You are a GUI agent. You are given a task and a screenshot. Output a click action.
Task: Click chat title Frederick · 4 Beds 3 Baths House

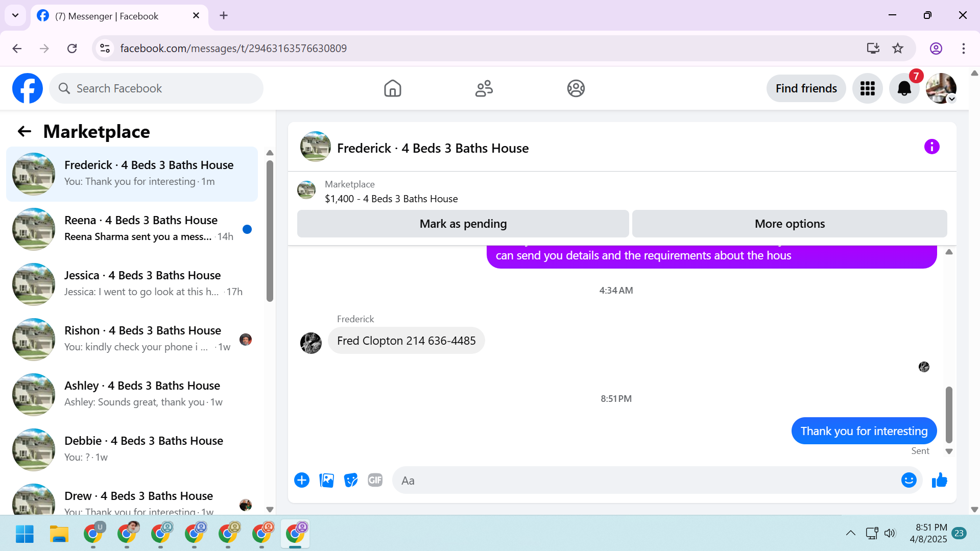(x=433, y=148)
